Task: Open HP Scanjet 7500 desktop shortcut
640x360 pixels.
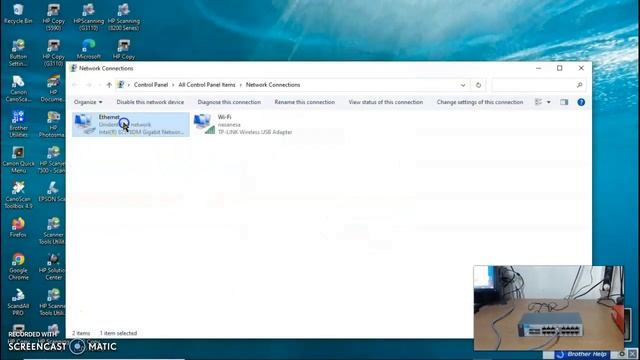Action: click(x=52, y=160)
